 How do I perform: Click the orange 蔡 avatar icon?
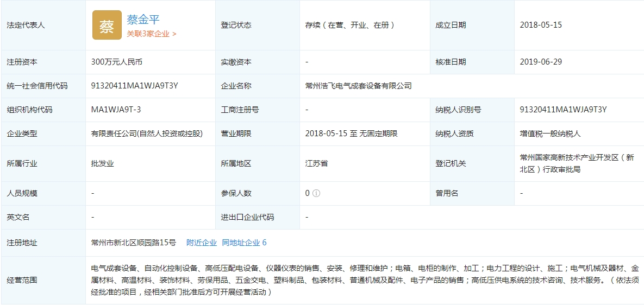click(107, 25)
